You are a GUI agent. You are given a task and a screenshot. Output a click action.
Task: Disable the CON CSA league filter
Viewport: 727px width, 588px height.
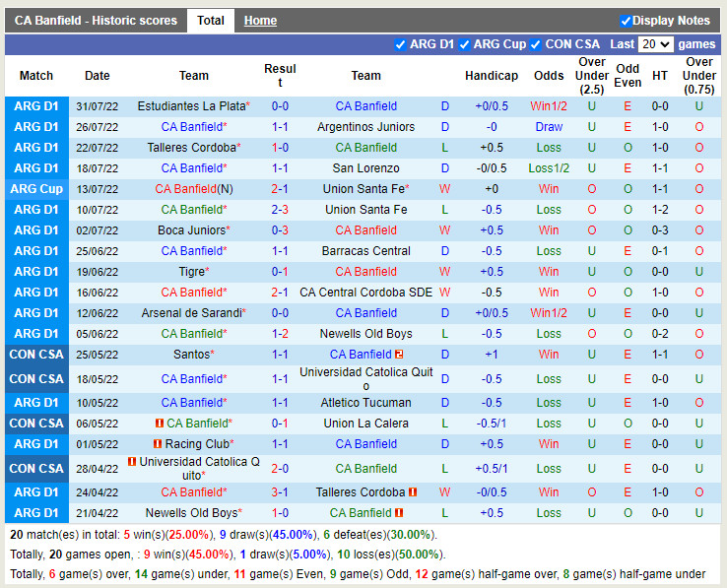point(535,44)
